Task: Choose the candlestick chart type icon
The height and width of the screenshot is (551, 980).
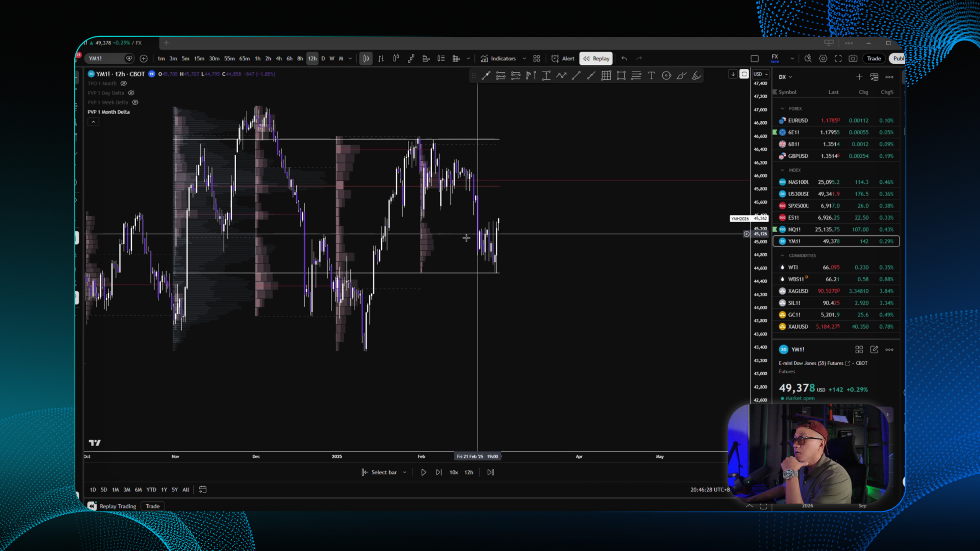Action: click(x=366, y=59)
